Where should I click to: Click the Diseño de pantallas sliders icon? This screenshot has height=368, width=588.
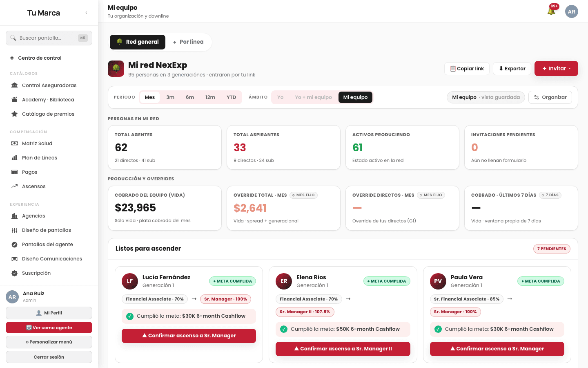pyautogui.click(x=15, y=230)
